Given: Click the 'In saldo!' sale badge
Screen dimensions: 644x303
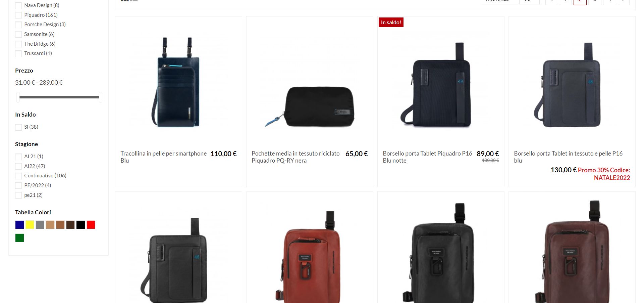Looking at the screenshot, I should (x=391, y=22).
